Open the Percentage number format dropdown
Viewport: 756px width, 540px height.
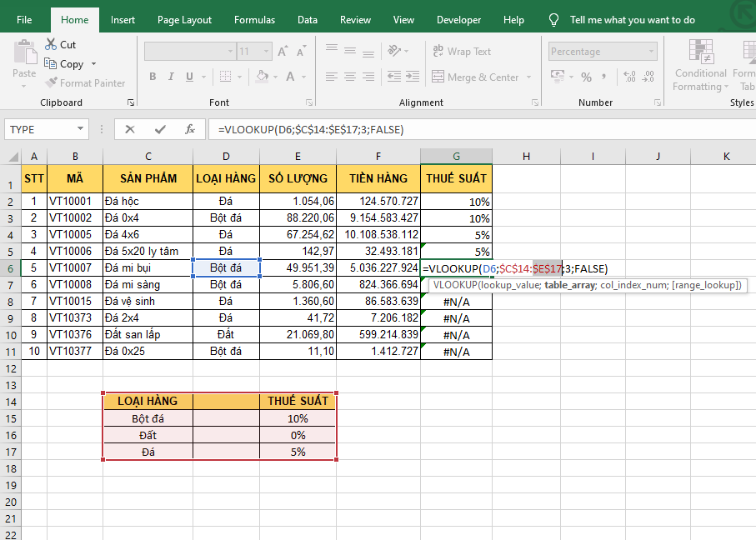[x=650, y=52]
